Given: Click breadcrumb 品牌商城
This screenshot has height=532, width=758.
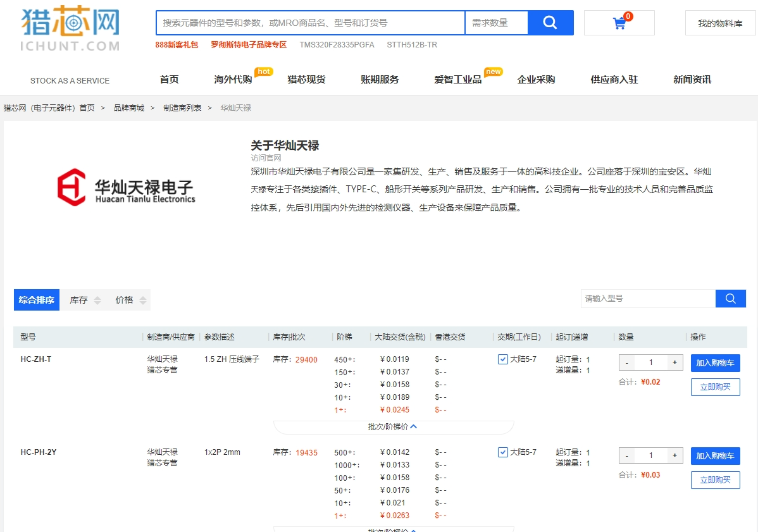Looking at the screenshot, I should coord(129,108).
